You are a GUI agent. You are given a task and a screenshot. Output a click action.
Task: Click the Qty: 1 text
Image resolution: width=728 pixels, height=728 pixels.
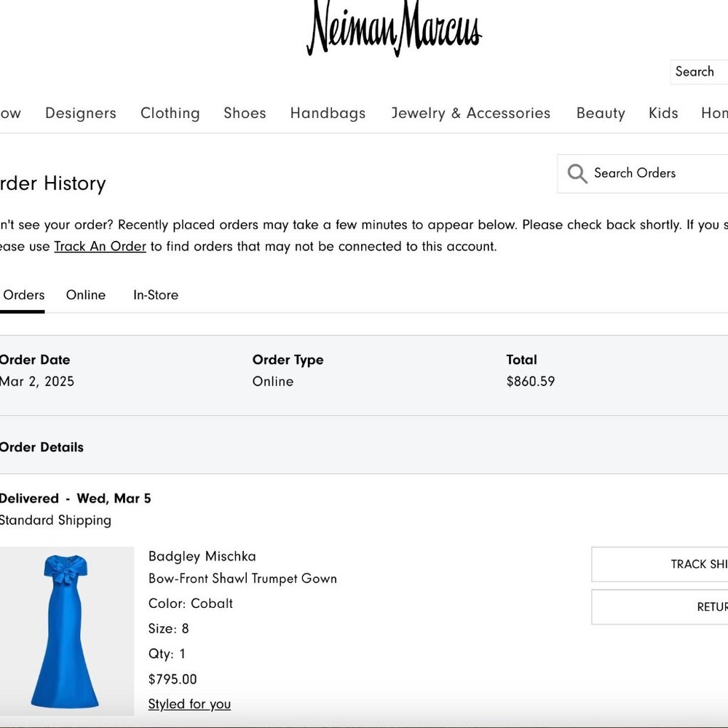point(167,653)
